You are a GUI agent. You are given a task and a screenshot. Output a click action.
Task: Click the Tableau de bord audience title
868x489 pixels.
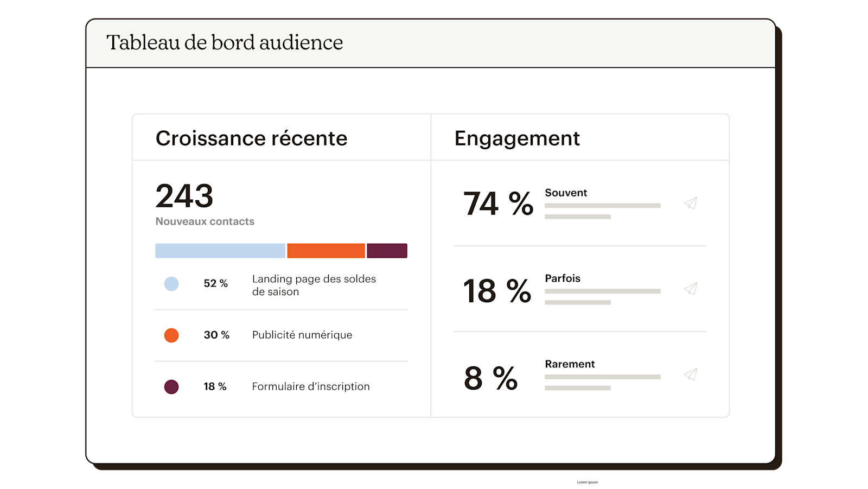coord(225,43)
